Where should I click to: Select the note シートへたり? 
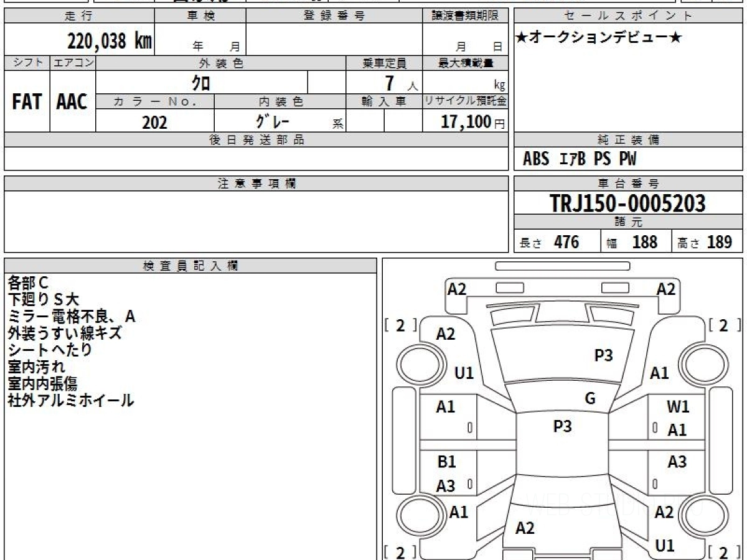click(50, 350)
